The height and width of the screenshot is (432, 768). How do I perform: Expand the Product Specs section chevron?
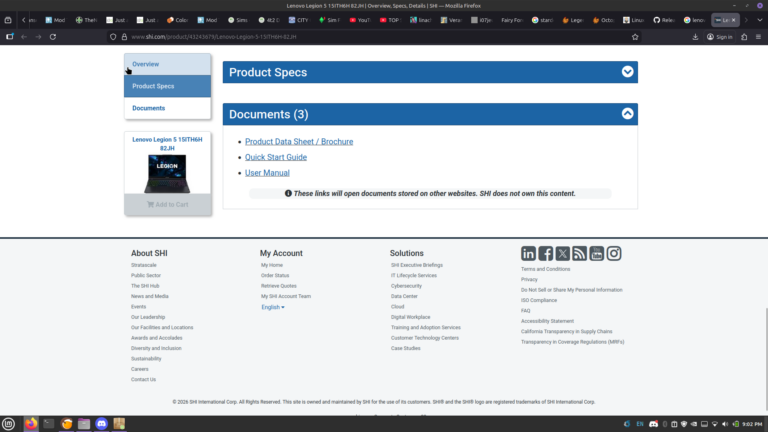click(x=627, y=72)
